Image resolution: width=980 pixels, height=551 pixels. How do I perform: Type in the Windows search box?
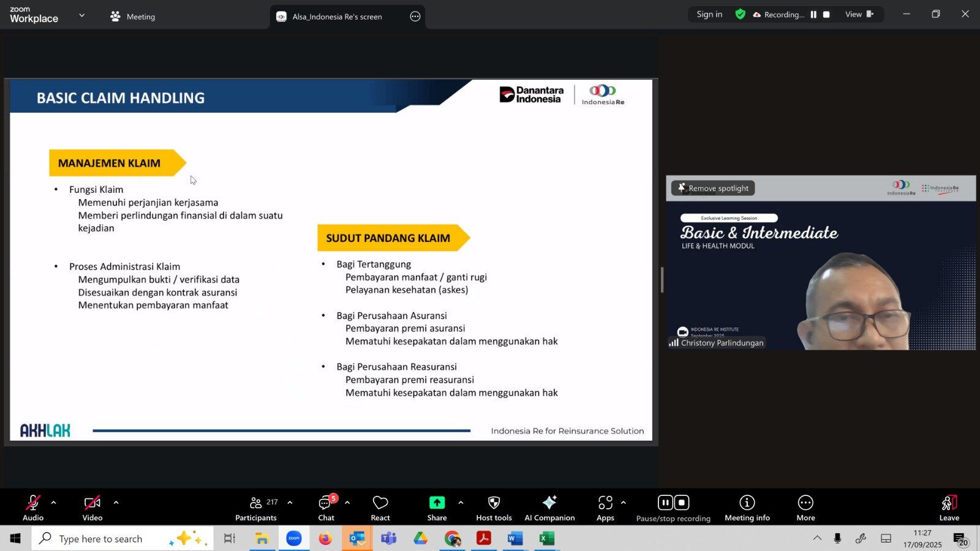[101, 539]
